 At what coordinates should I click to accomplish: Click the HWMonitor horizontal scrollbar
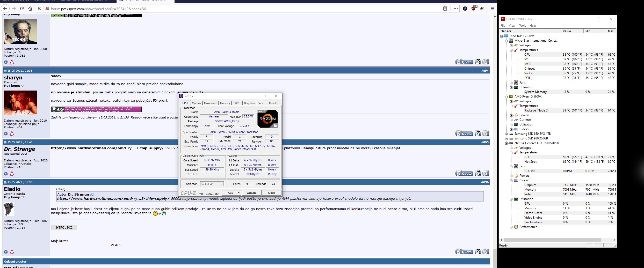coord(552,240)
